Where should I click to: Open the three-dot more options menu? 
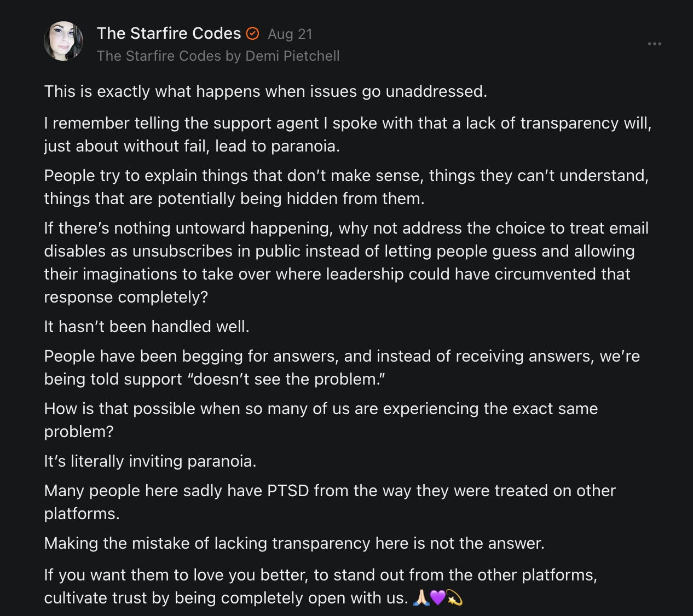pos(654,44)
